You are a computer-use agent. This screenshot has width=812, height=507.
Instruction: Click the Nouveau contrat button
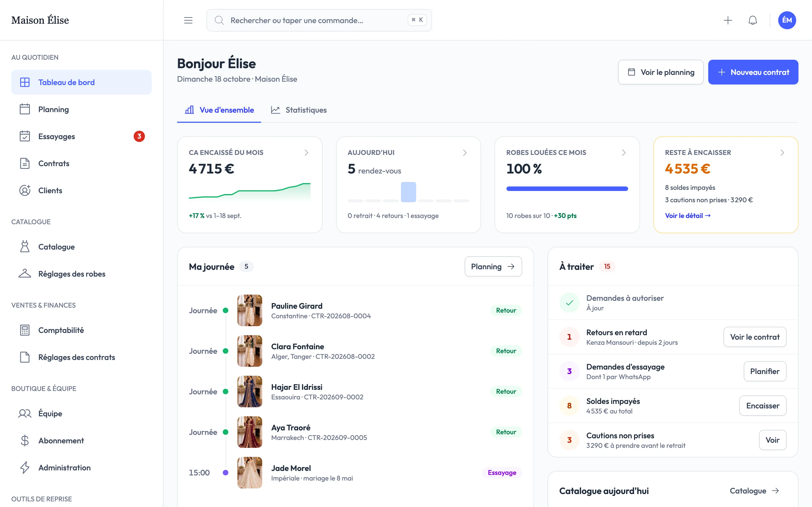tap(753, 72)
